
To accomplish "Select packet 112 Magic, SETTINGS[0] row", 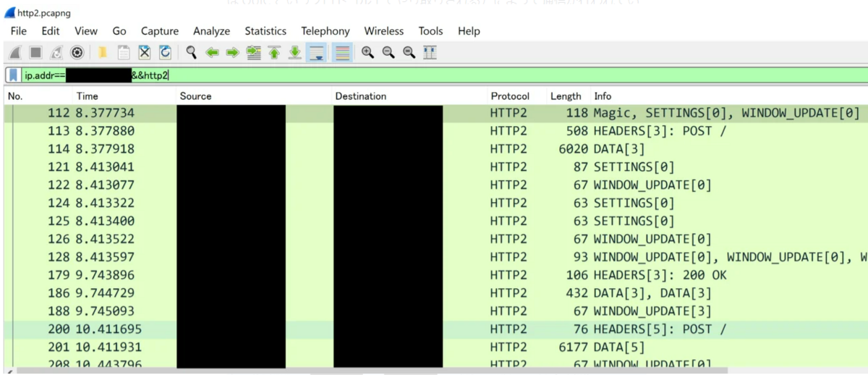I will coord(435,113).
